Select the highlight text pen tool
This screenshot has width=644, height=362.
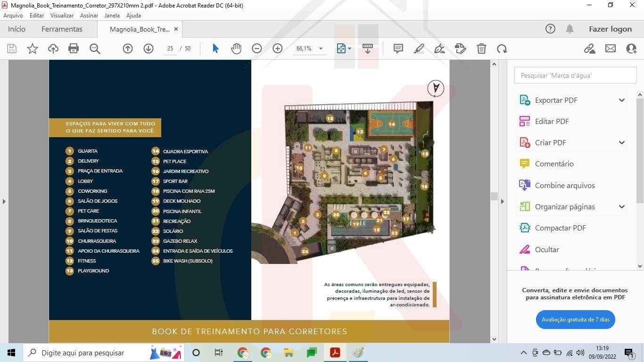[419, 49]
